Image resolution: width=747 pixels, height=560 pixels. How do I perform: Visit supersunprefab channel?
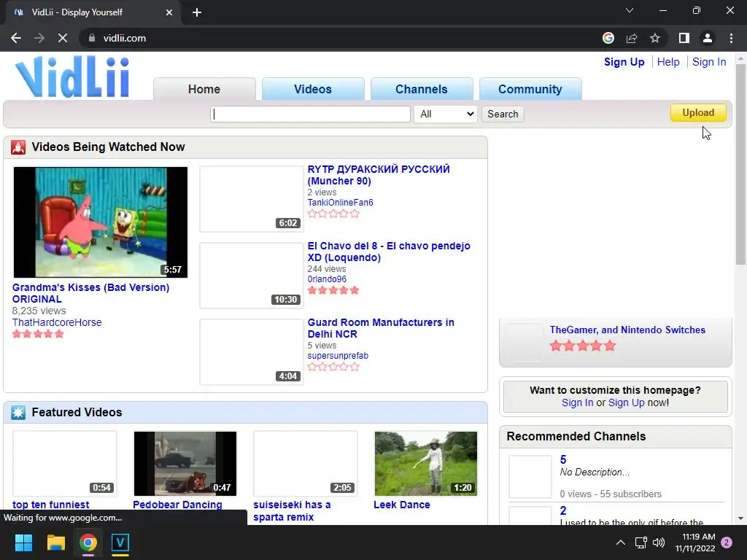click(x=338, y=356)
